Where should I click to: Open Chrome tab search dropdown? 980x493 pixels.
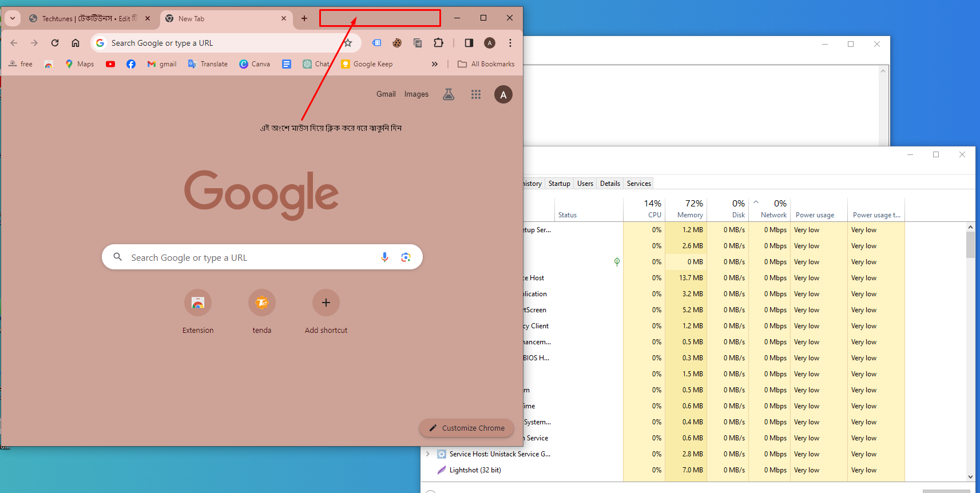13,18
